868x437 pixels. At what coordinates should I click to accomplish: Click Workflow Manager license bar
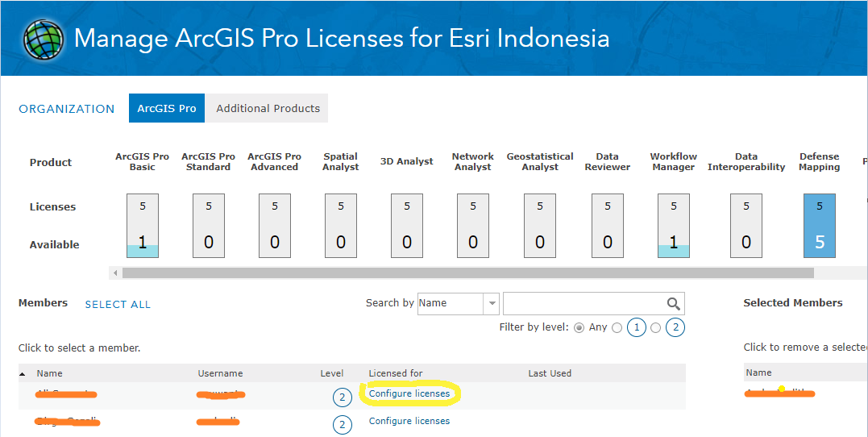point(674,226)
